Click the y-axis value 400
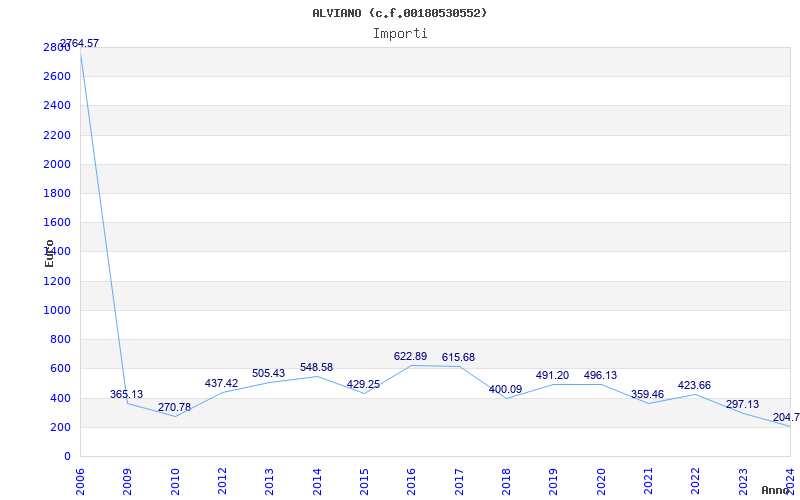 (60, 398)
